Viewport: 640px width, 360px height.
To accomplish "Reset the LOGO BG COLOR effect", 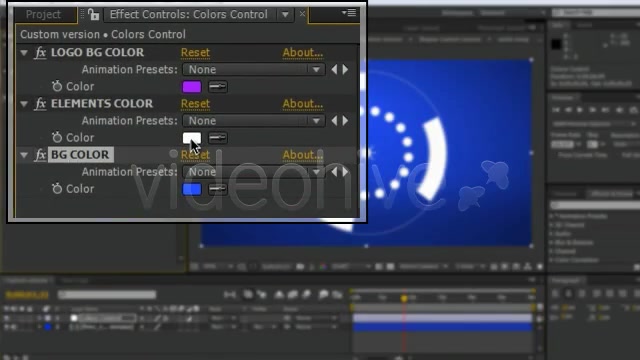I will click(195, 53).
